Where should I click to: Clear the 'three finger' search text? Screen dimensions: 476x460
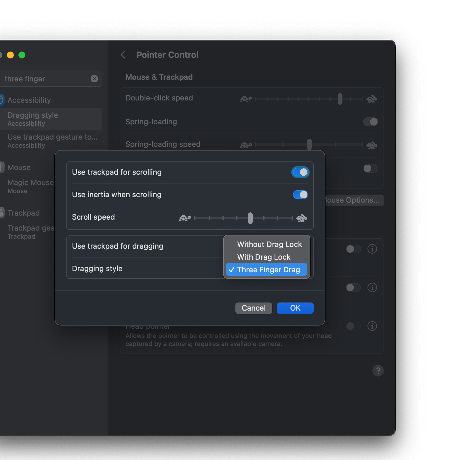[x=94, y=79]
